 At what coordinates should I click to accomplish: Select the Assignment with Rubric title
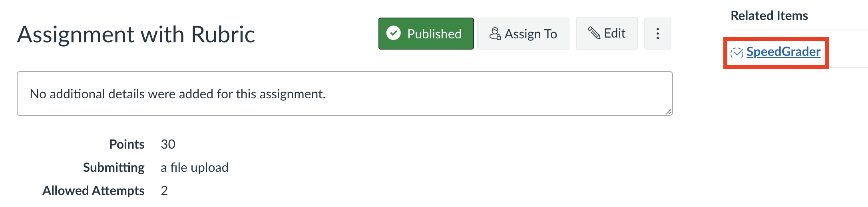point(136,34)
